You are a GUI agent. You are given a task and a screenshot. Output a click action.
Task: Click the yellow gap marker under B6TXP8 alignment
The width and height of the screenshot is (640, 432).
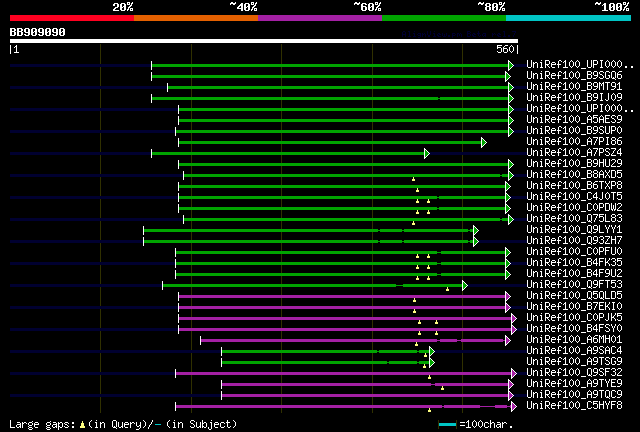pyautogui.click(x=417, y=190)
